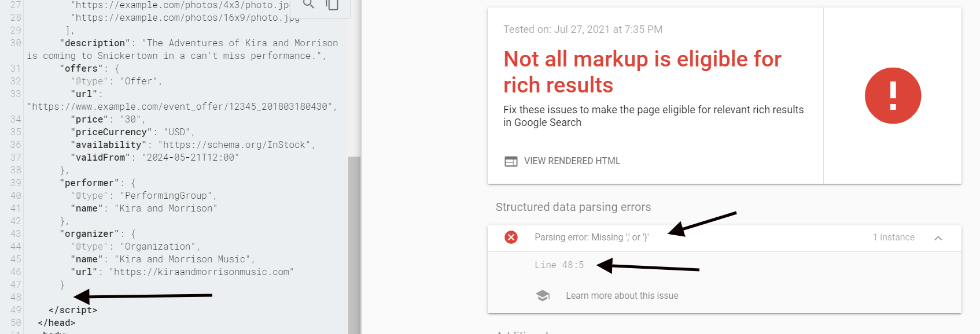
Task: Click the rendered HTML window icon
Action: coord(511,161)
